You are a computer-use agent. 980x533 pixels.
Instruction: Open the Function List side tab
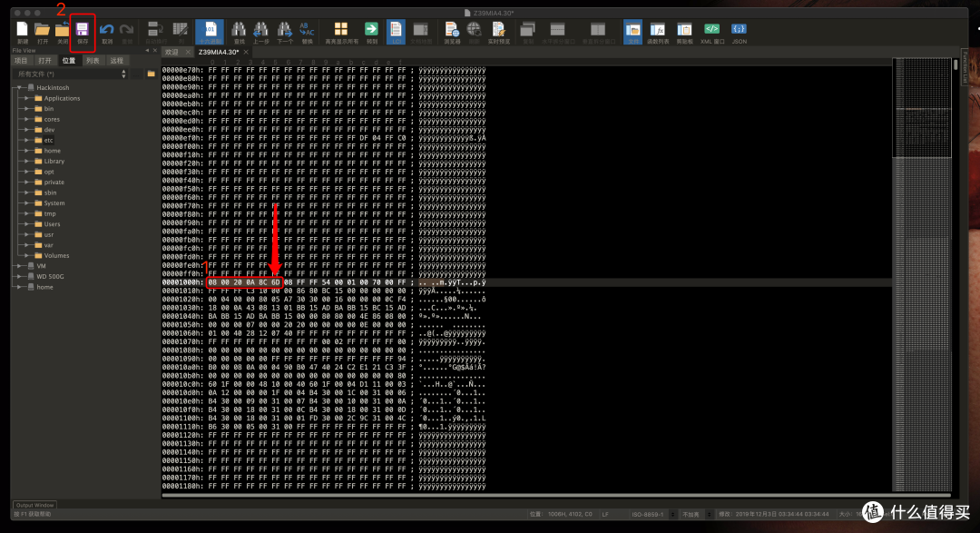click(x=965, y=67)
